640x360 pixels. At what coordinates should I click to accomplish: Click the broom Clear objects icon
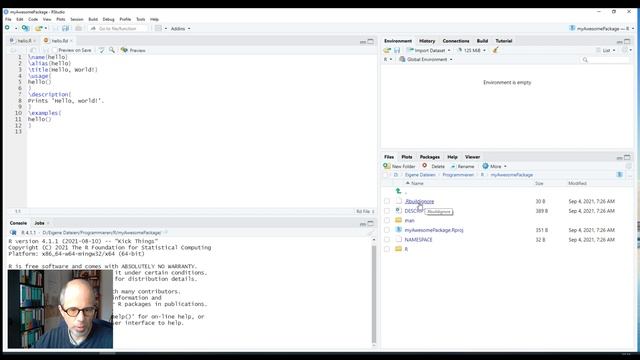(495, 50)
